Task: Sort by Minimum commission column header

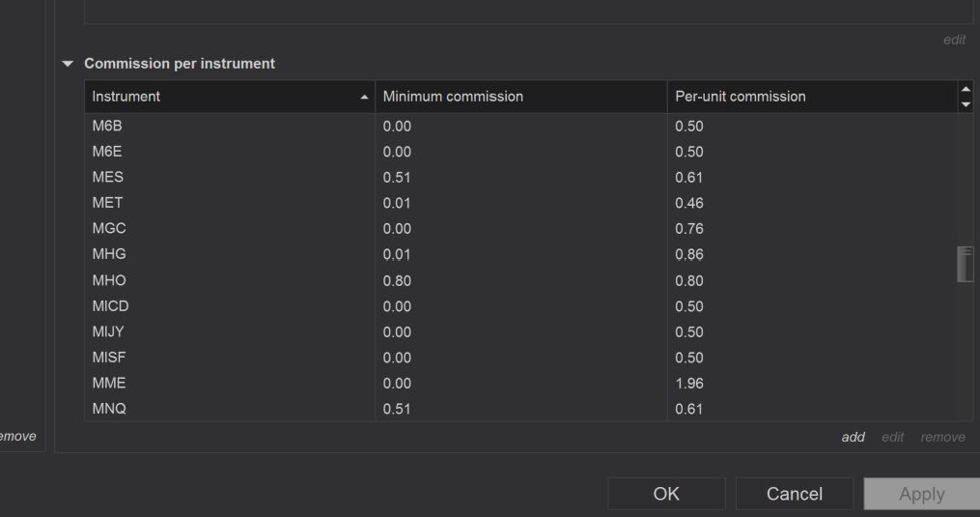Action: [453, 97]
